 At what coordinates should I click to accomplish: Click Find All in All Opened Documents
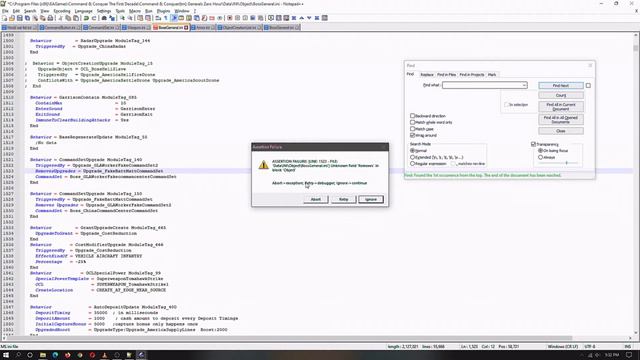(561, 120)
